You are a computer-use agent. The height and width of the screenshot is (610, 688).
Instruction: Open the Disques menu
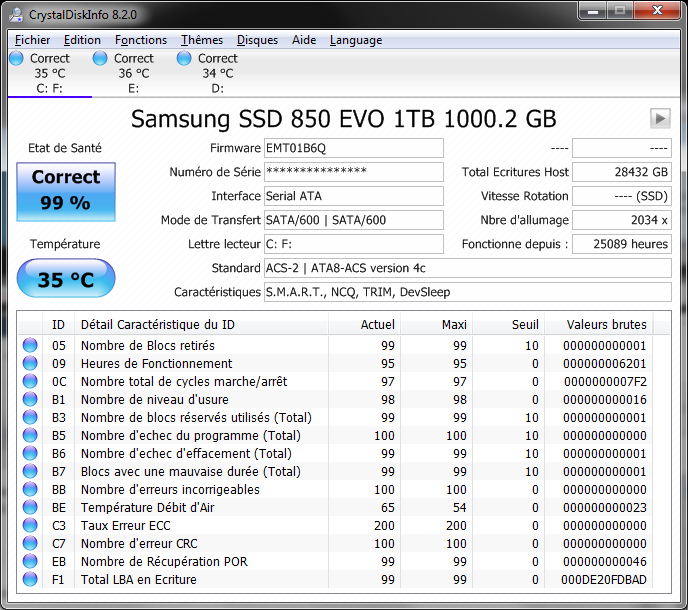pos(257,40)
